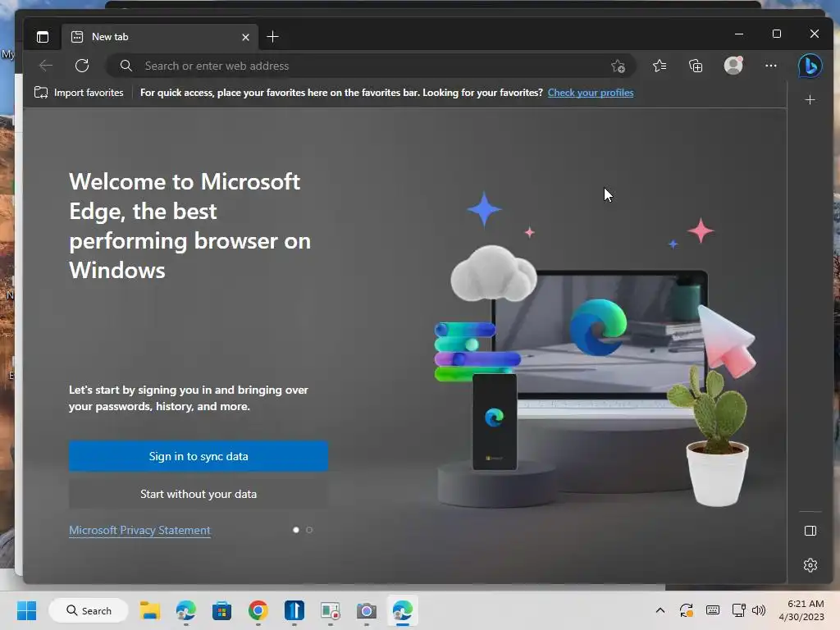Open the active Edge icon on taskbar

coord(402,610)
